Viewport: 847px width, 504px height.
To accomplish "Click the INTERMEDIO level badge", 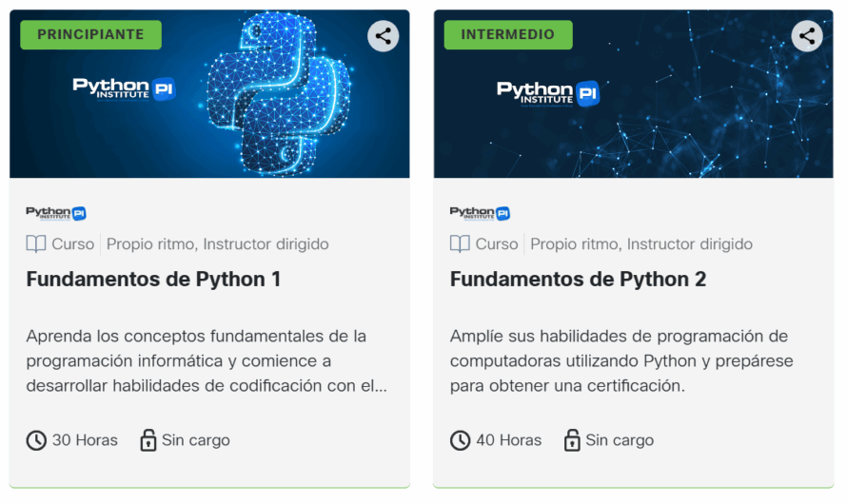I will [508, 34].
